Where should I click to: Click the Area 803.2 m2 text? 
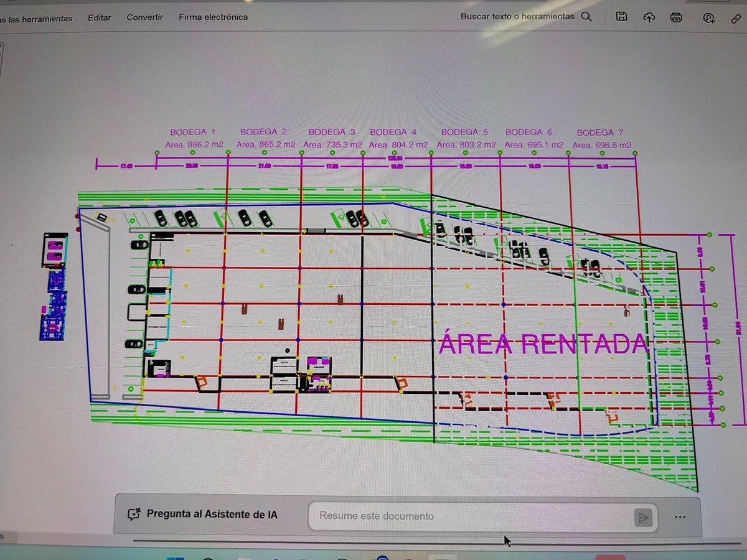click(x=466, y=145)
